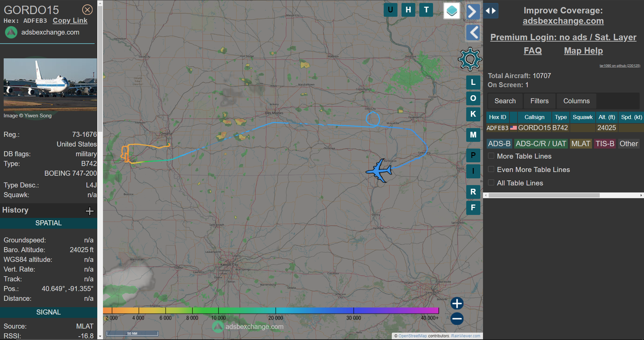Open the Search tab
The image size is (644, 340).
pyautogui.click(x=505, y=101)
